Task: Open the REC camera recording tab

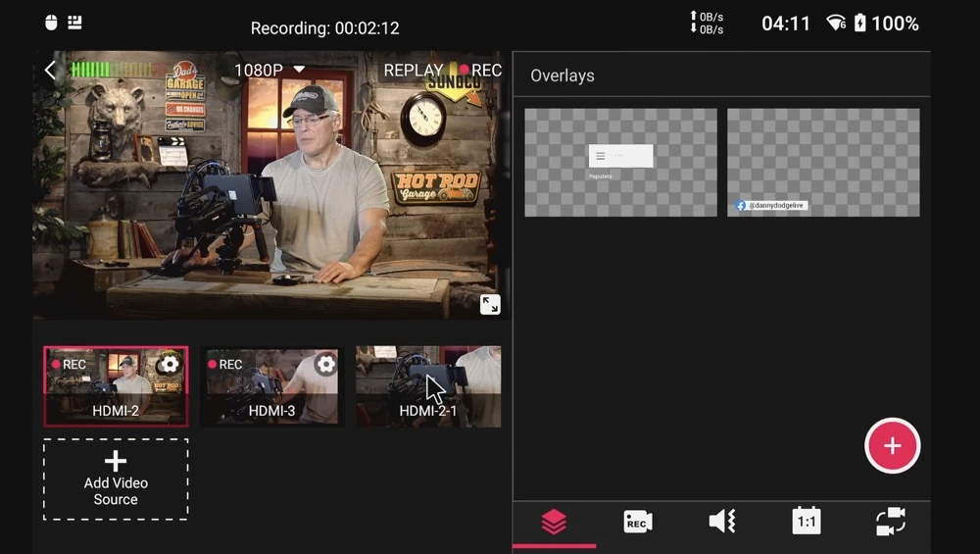Action: (x=637, y=522)
